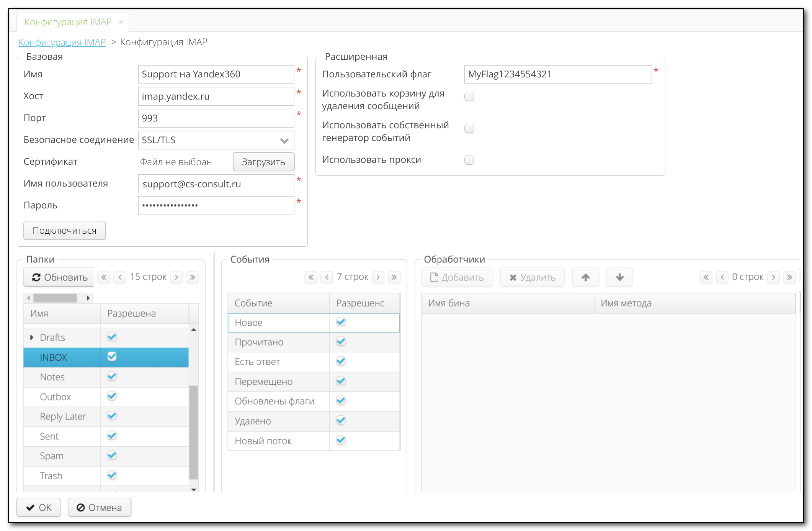
Task: Previous page arrow in folders table
Action: pos(120,277)
